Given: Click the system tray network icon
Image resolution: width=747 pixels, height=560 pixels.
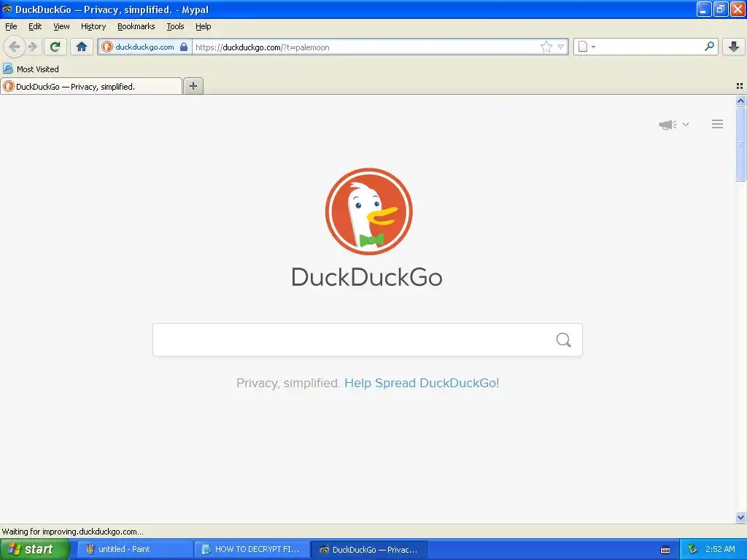Looking at the screenshot, I should tap(692, 549).
